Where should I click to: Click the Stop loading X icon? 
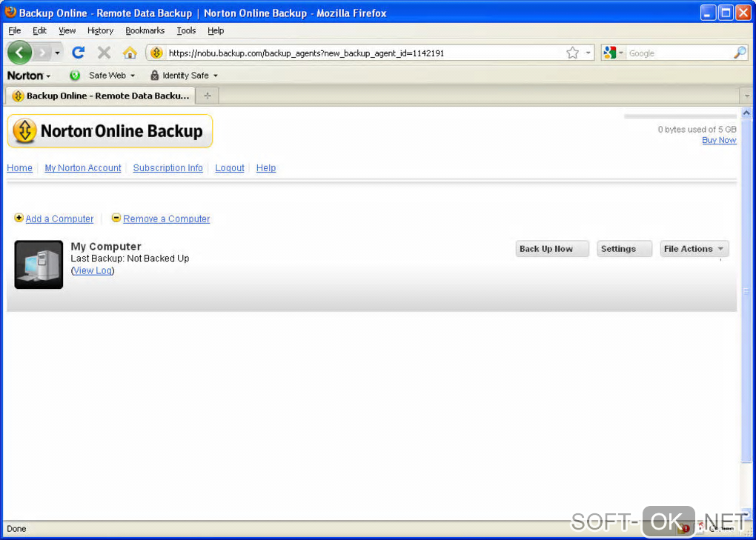point(104,53)
